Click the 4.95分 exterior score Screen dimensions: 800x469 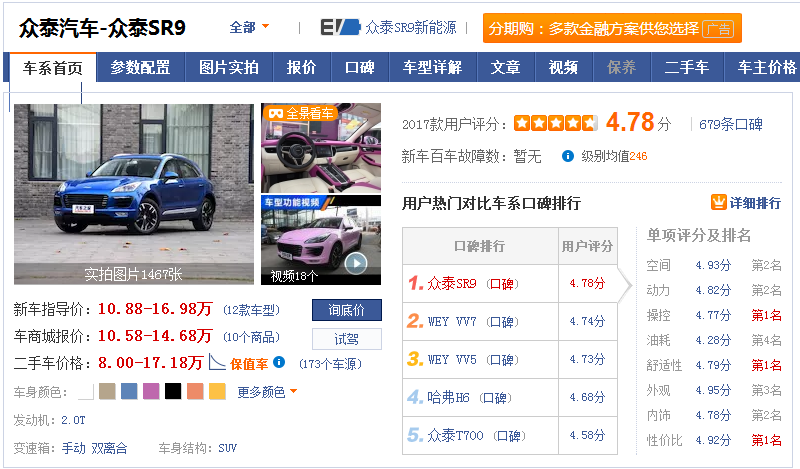[x=713, y=390]
